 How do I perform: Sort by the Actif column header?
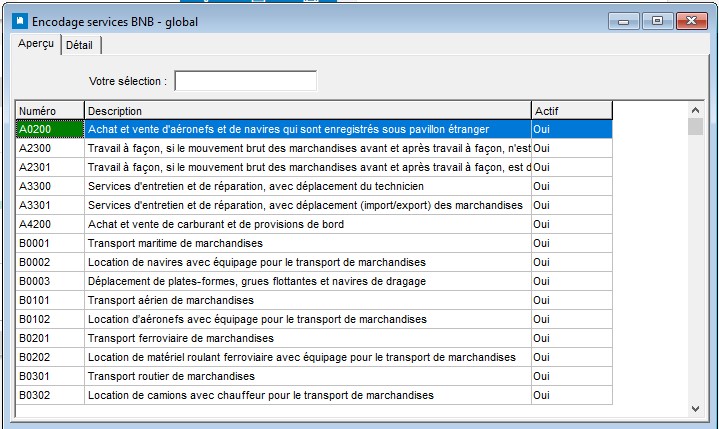[x=572, y=111]
